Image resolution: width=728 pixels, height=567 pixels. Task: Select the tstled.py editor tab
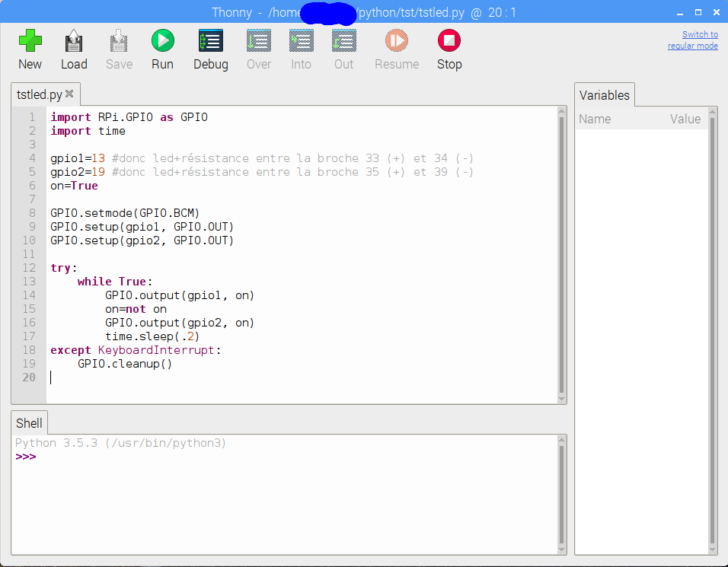39,94
